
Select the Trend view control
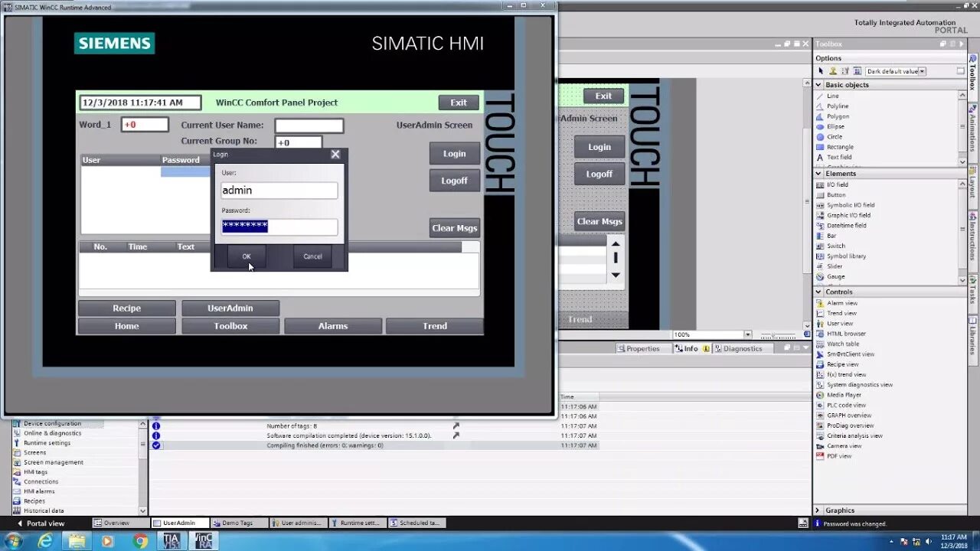841,313
